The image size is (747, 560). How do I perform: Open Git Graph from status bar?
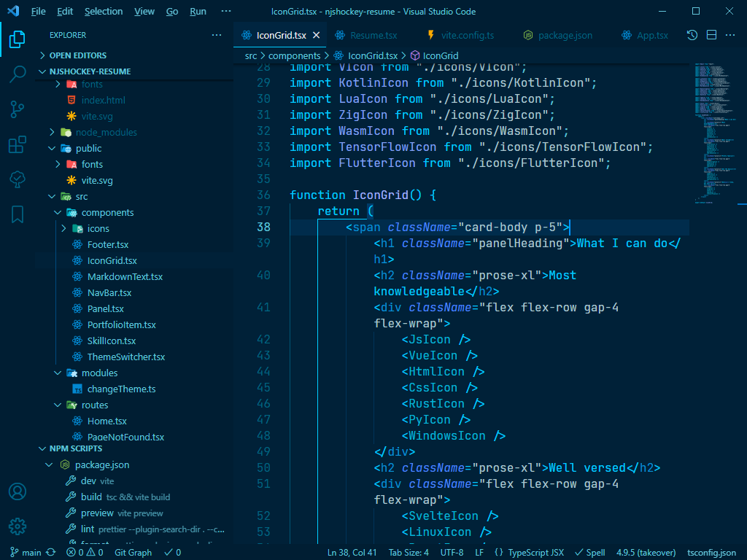click(133, 553)
